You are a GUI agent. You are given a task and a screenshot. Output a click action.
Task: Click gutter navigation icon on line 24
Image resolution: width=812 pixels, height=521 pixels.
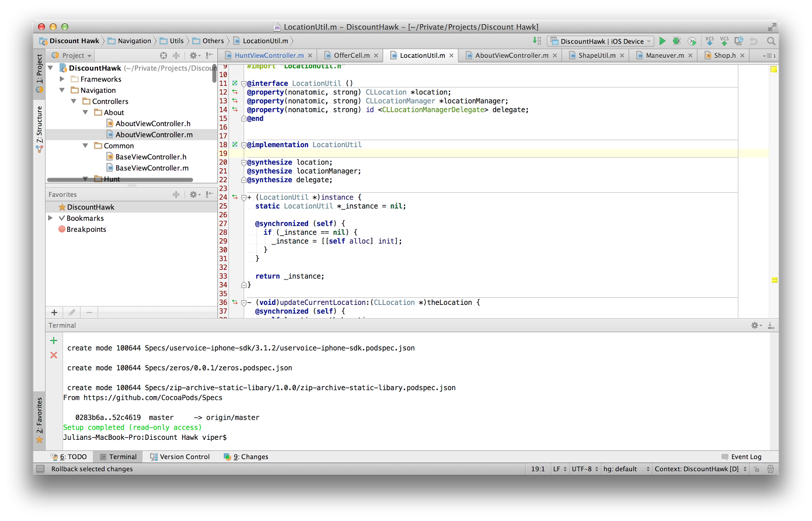(235, 197)
